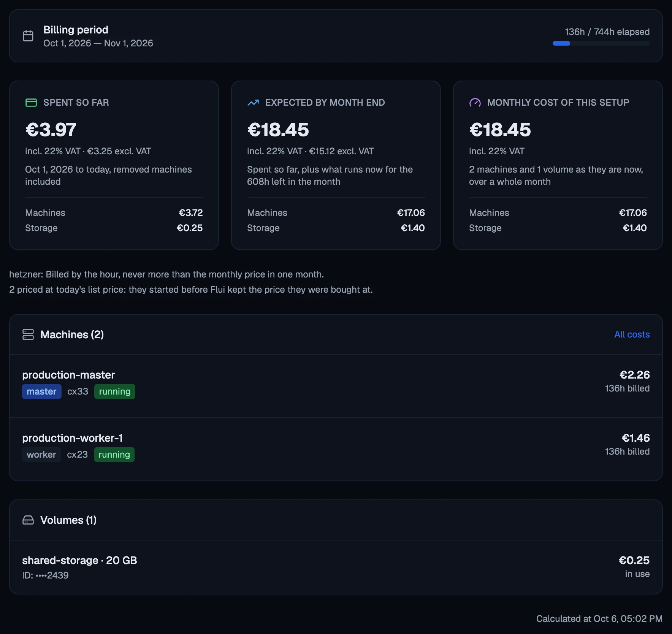
Task: Click the running status badge of production-master
Action: (x=114, y=391)
